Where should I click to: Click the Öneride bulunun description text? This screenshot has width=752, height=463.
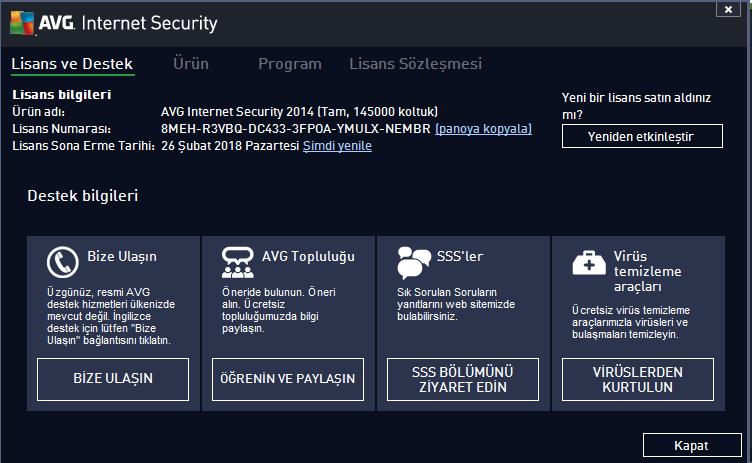279,310
